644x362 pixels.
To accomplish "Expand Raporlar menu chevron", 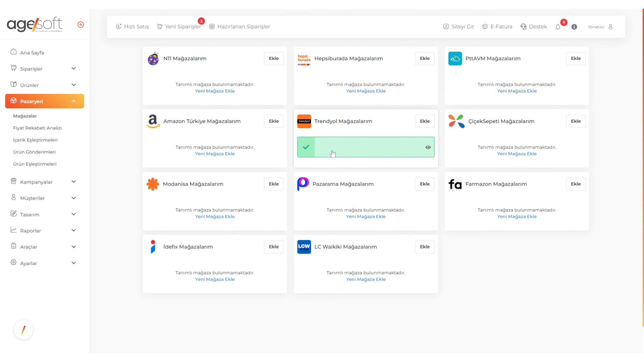I will [73, 231].
